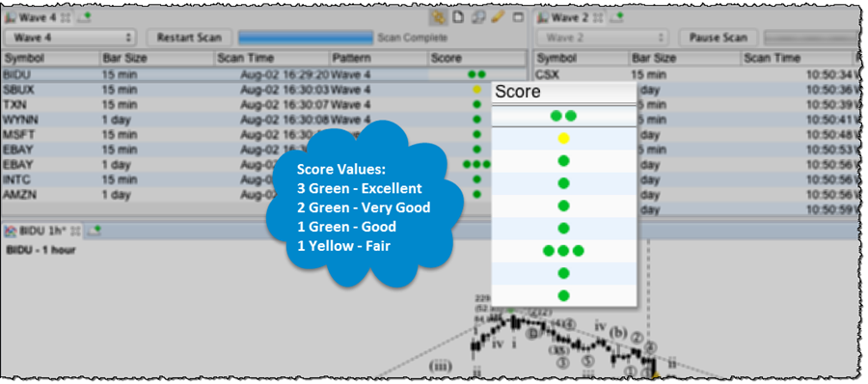Click the 1 day bar size for WYNN
Image resolution: width=868 pixels, height=384 pixels.
pos(117,120)
